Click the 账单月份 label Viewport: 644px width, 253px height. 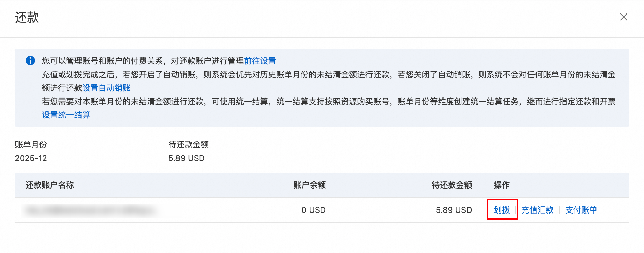click(31, 145)
